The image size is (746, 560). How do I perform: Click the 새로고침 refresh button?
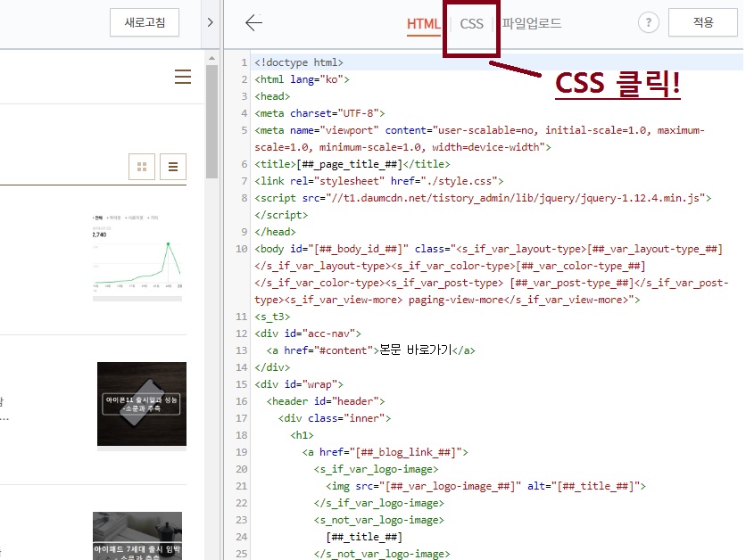(x=145, y=22)
